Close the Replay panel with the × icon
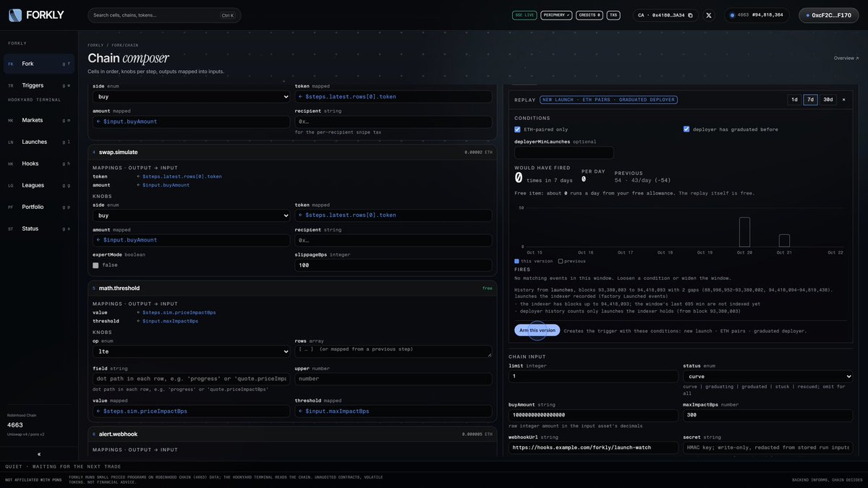 pyautogui.click(x=843, y=100)
